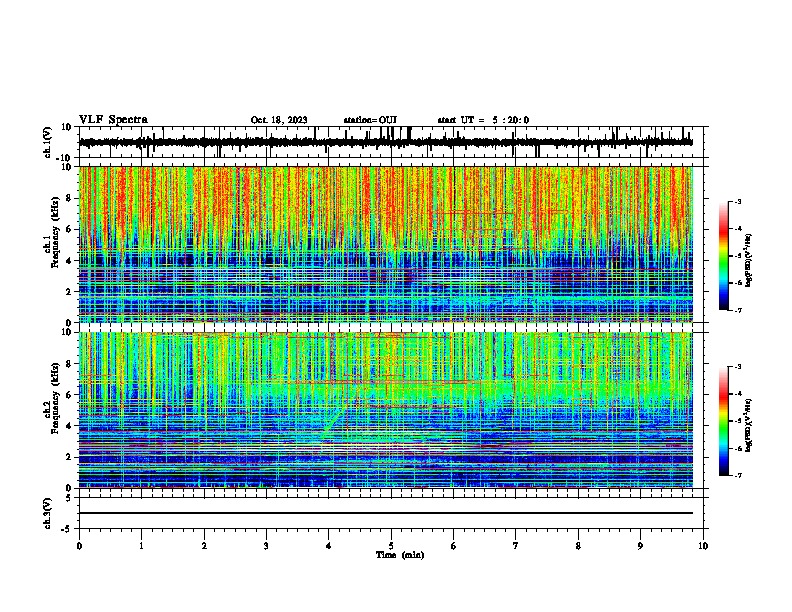
Task: Click the "ch.3(V)" axis label
Action: coord(48,513)
